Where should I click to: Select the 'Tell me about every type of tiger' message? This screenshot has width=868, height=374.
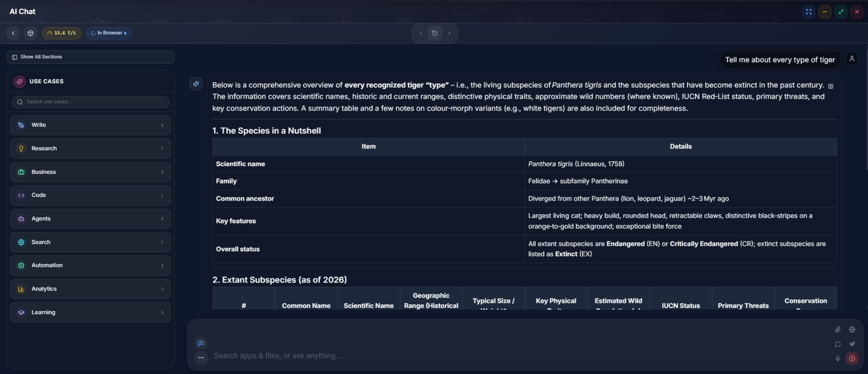[x=780, y=60]
